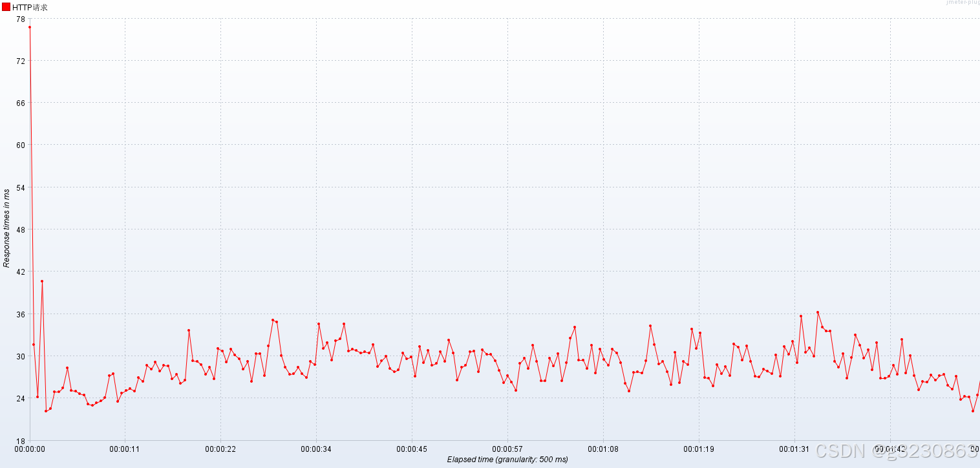Viewport: 980px width, 468px height.
Task: Click the x-axis time label 00:00:34
Action: tap(316, 449)
